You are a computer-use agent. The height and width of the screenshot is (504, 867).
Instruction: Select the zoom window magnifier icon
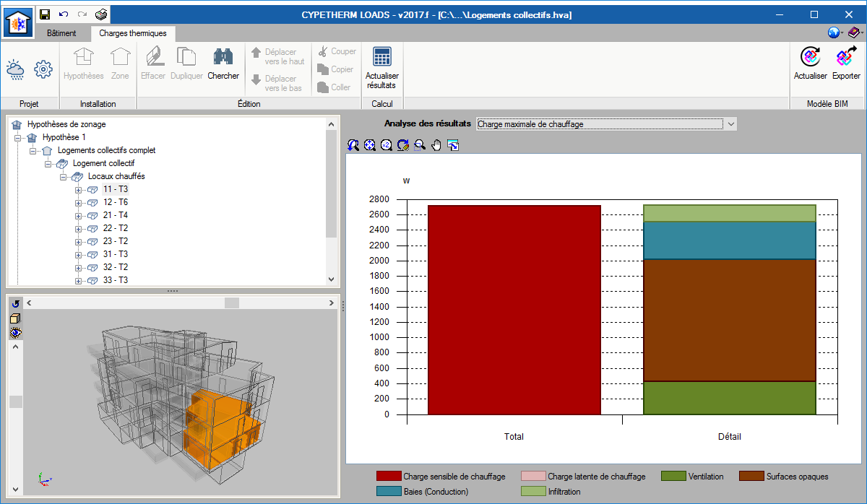[420, 145]
